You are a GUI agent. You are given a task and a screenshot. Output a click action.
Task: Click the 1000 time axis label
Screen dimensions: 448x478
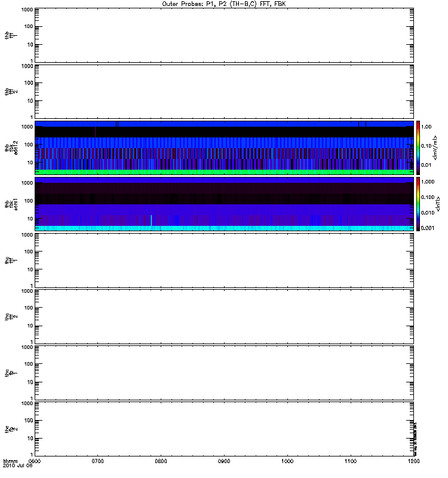(287, 461)
